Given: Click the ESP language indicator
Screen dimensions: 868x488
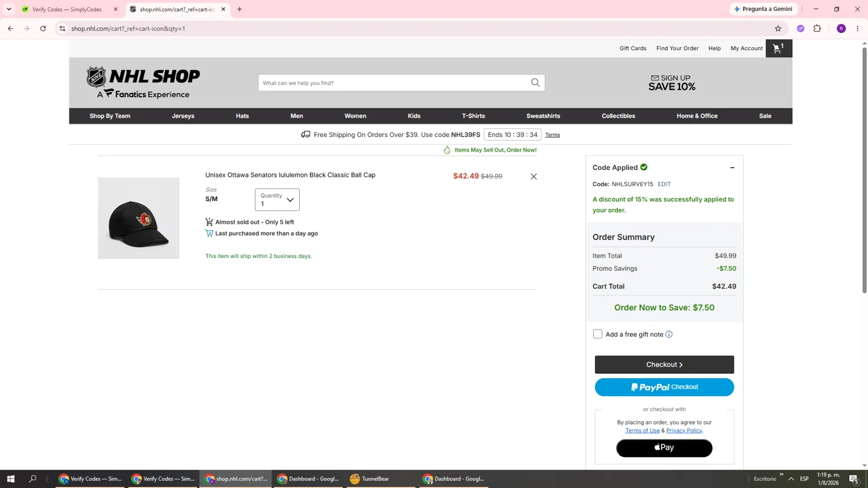Looking at the screenshot, I should 804,479.
